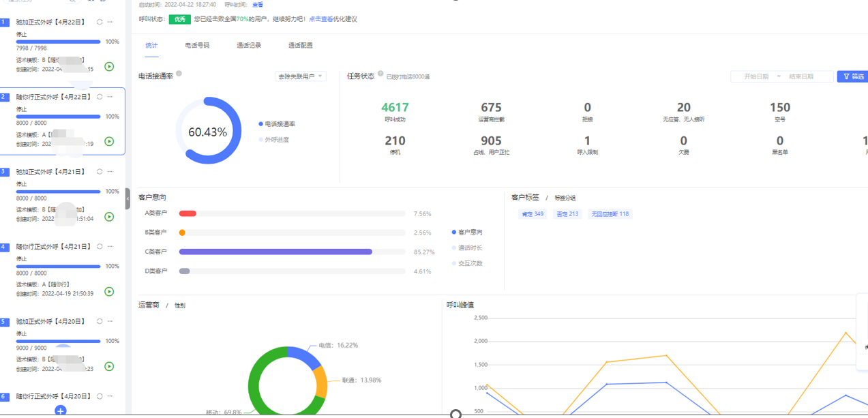Click the 肯定 349 customer tag

coord(533,214)
